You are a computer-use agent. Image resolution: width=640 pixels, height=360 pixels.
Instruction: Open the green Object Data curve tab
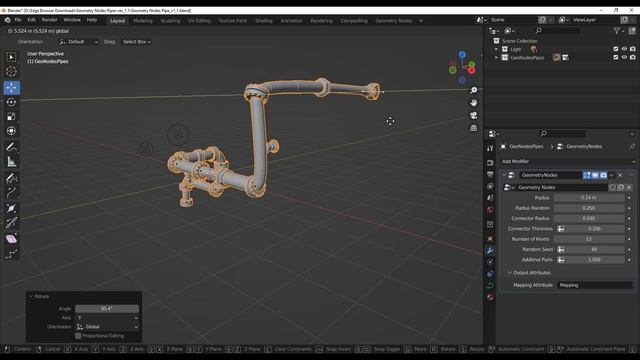pyautogui.click(x=490, y=285)
